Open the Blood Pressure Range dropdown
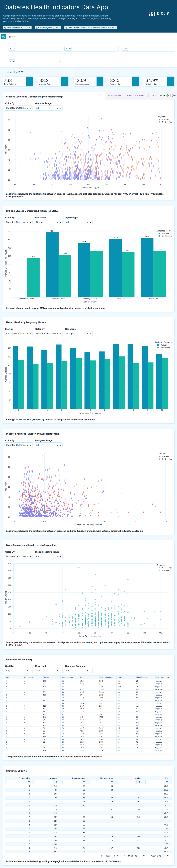Viewport: 177px width, 868px height. tap(48, 556)
